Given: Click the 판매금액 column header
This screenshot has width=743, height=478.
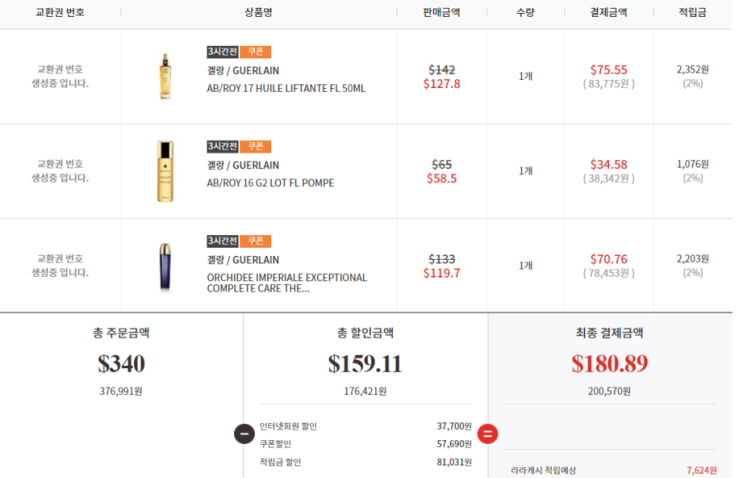Looking at the screenshot, I should (442, 12).
